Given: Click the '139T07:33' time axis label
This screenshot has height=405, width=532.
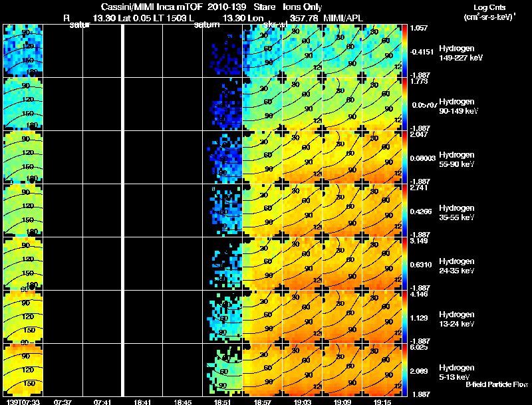Looking at the screenshot, I should [23, 402].
